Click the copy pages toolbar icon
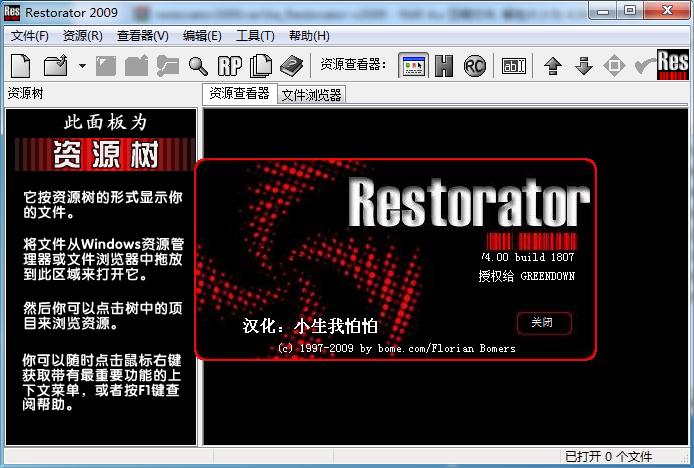This screenshot has width=694, height=468. [261, 66]
